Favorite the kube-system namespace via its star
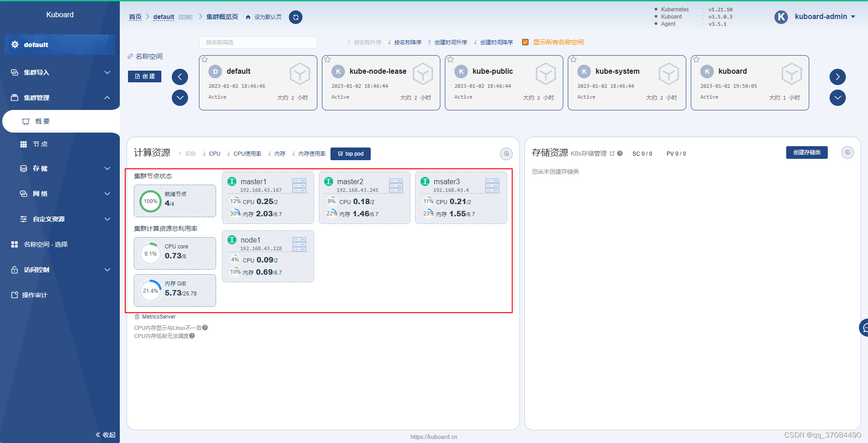This screenshot has height=443, width=868. (x=573, y=59)
